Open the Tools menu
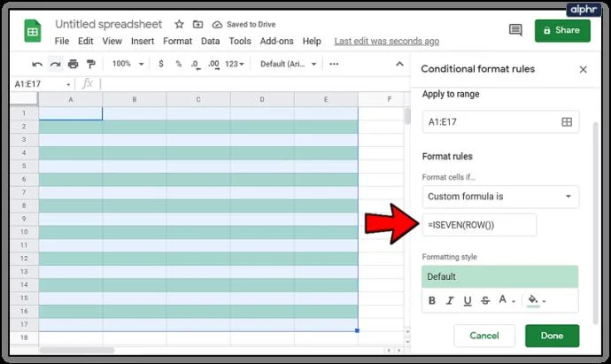Viewport: 611px width, 364px height. click(x=240, y=41)
